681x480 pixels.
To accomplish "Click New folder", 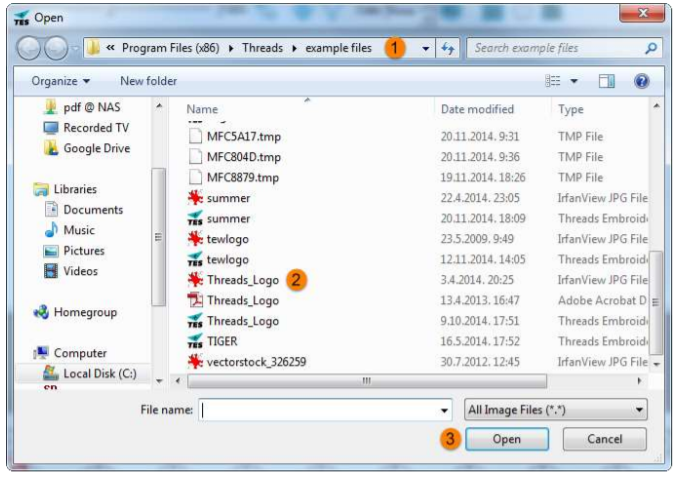I will (149, 81).
